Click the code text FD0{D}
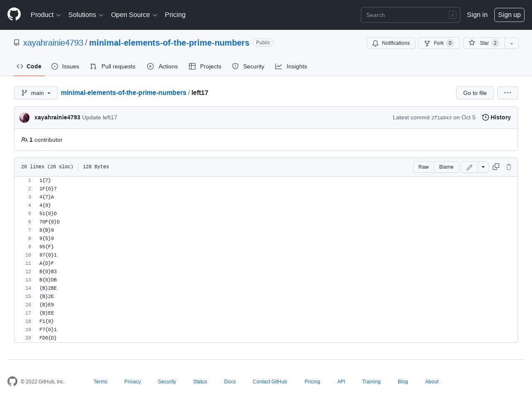The width and height of the screenshot is (532, 407). coord(48,338)
